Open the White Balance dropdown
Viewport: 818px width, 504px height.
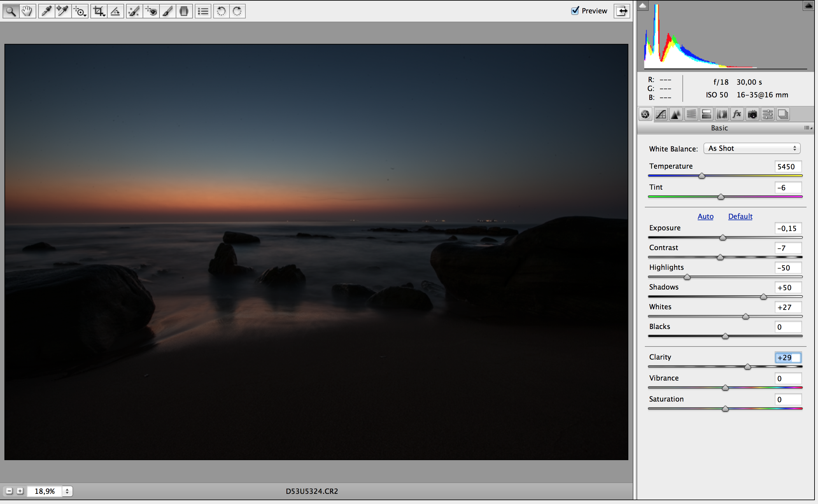(x=752, y=148)
